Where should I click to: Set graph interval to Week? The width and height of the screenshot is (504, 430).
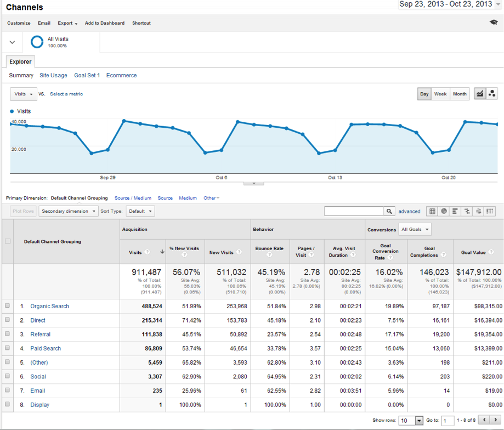point(440,94)
